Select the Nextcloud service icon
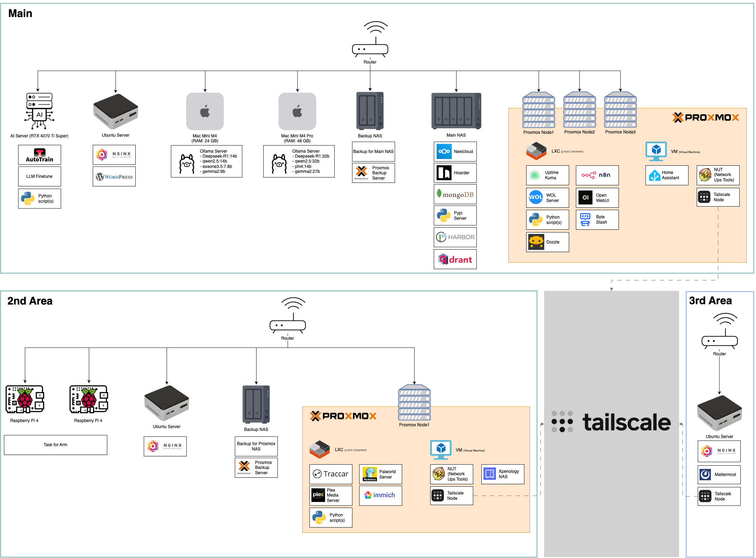The height and width of the screenshot is (558, 756). pos(444,152)
